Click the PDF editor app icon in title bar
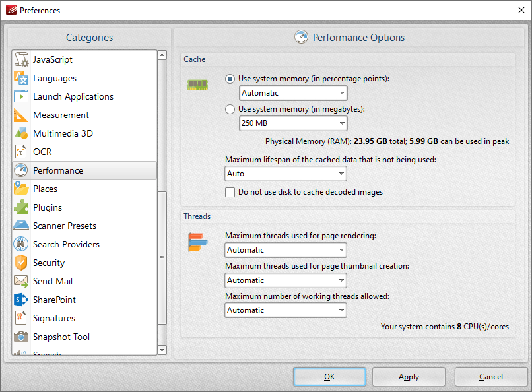This screenshot has width=532, height=392. [x=11, y=10]
